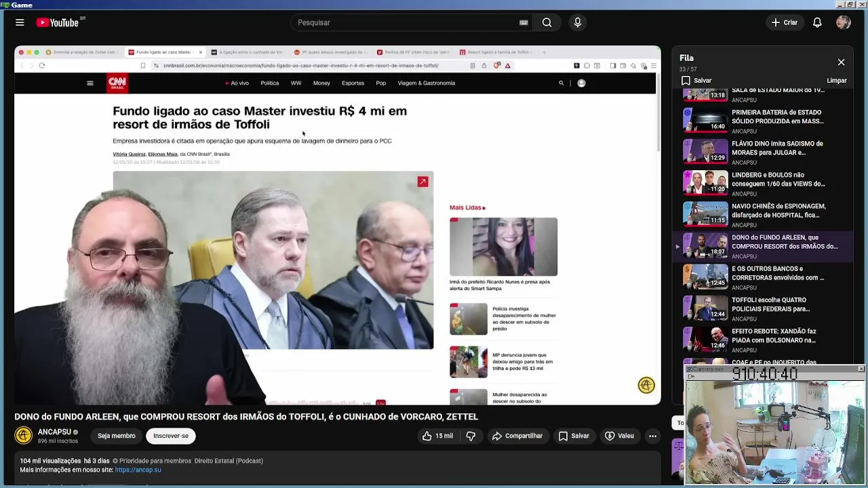
Task: Click the 104 mil visualizações description text
Action: [x=50, y=461]
